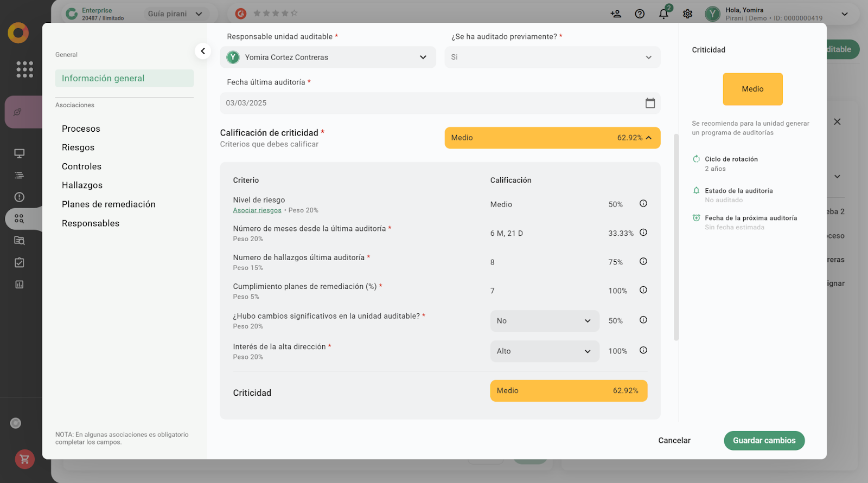Viewport: 868px width, 483px height.
Task: Open the shopping cart icon in sidebar
Action: tap(25, 459)
